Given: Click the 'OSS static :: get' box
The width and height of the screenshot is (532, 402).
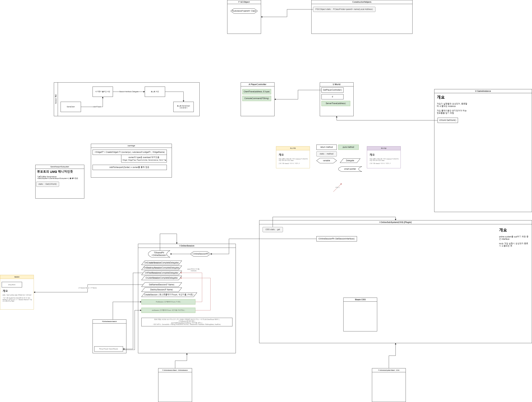Looking at the screenshot, I should pyautogui.click(x=272, y=229).
